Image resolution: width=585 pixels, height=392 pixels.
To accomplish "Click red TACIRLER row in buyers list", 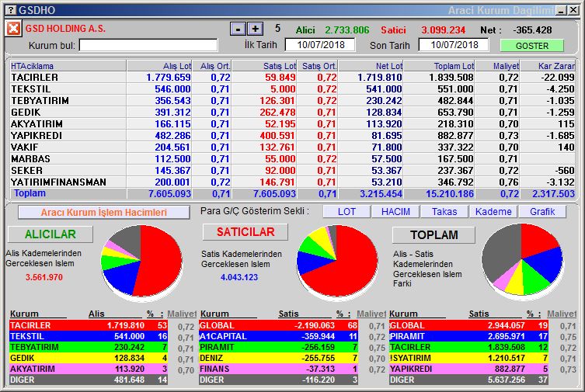I will click(89, 325).
